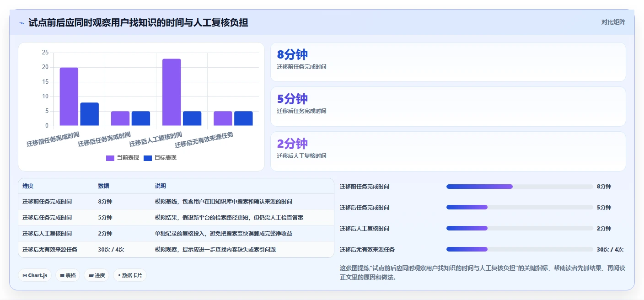
Task: Click the 数据 table column header
Action: pyautogui.click(x=103, y=186)
